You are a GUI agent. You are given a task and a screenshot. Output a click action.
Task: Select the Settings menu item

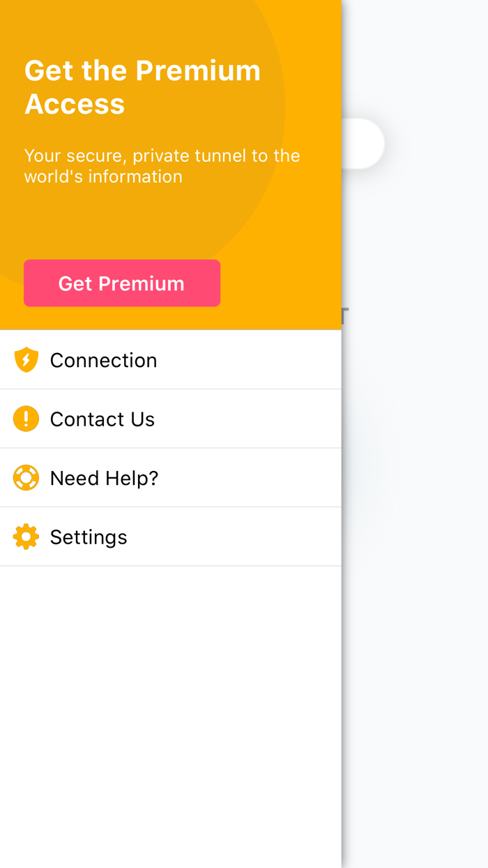coord(89,537)
